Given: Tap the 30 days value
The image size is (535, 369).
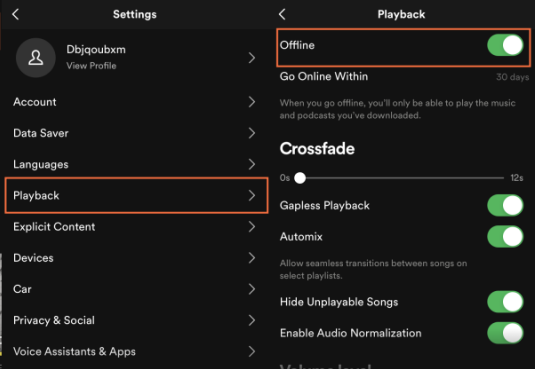Looking at the screenshot, I should (x=512, y=77).
